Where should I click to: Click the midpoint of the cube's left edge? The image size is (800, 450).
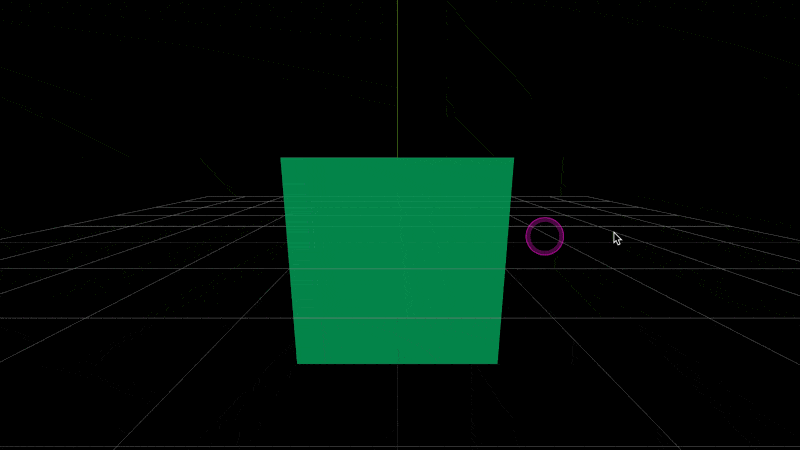point(289,260)
